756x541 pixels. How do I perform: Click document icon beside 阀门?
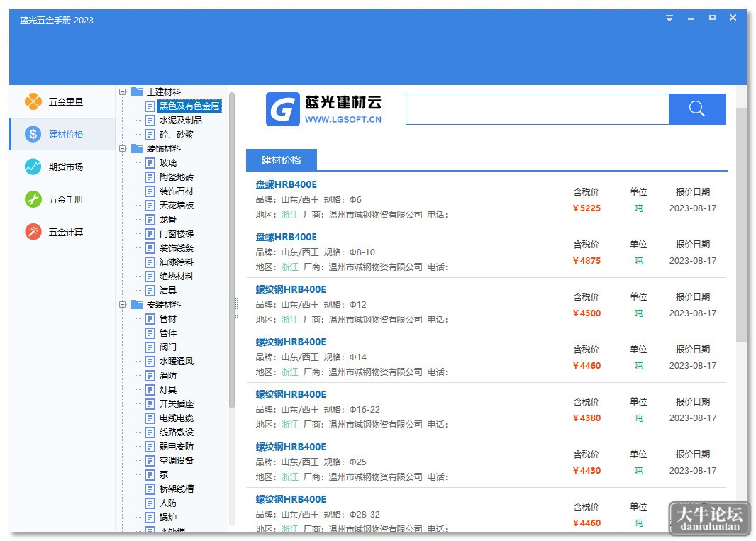coord(150,347)
